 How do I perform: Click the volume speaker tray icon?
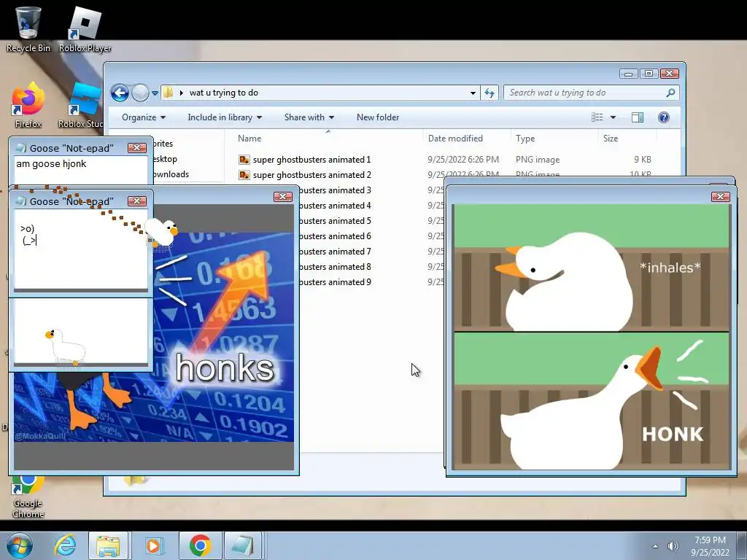[673, 546]
